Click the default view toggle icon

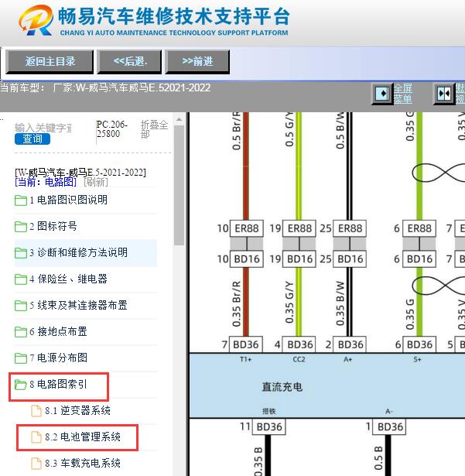[x=444, y=94]
